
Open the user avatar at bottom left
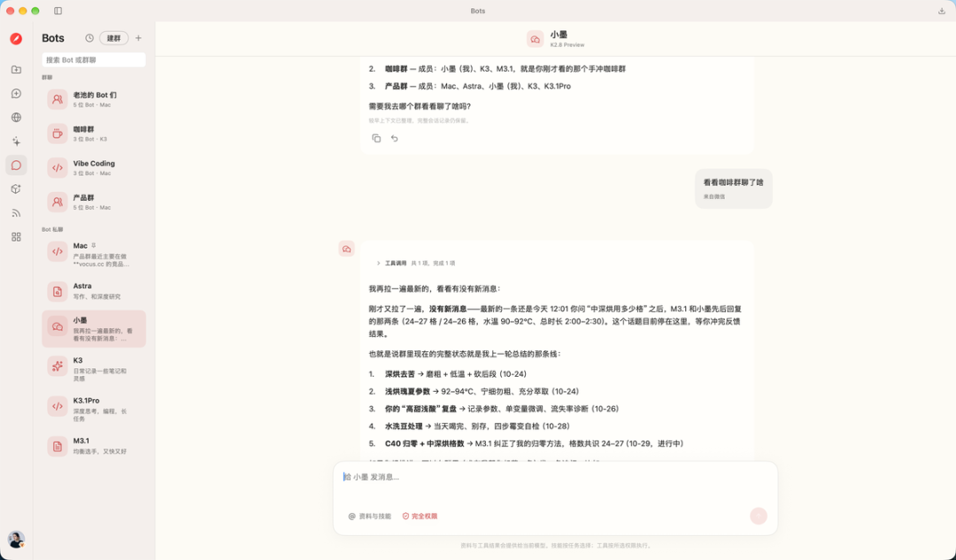16,540
